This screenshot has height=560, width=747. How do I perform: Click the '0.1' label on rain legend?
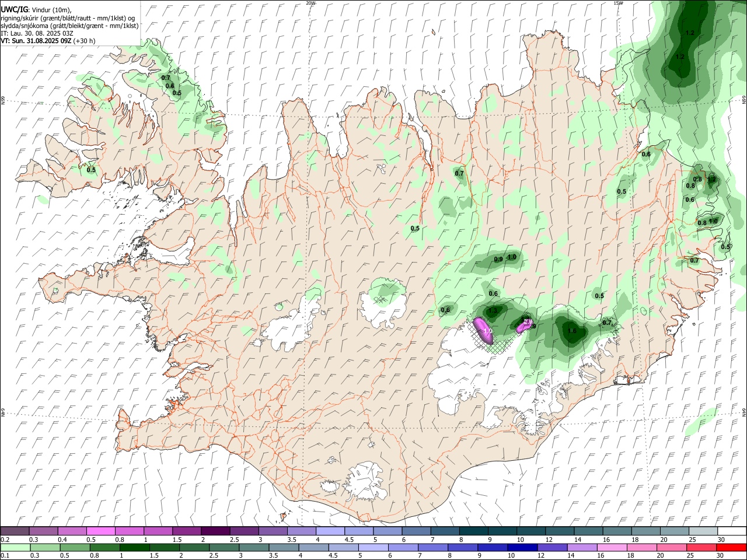point(4,555)
